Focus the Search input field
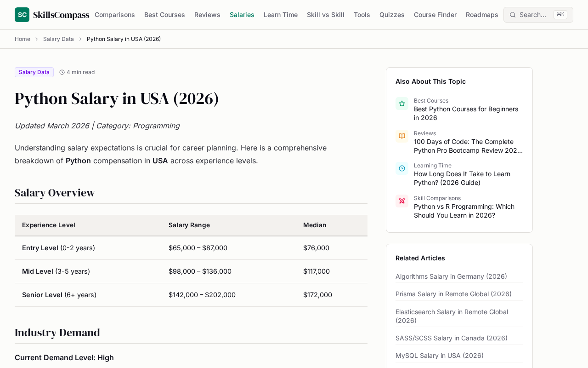The image size is (588, 368). pos(538,15)
